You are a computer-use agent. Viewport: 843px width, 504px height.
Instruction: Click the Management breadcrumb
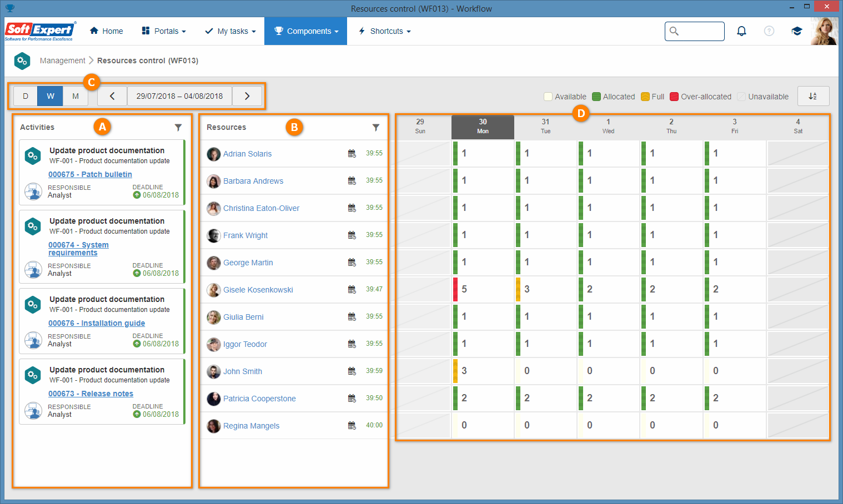pyautogui.click(x=63, y=61)
